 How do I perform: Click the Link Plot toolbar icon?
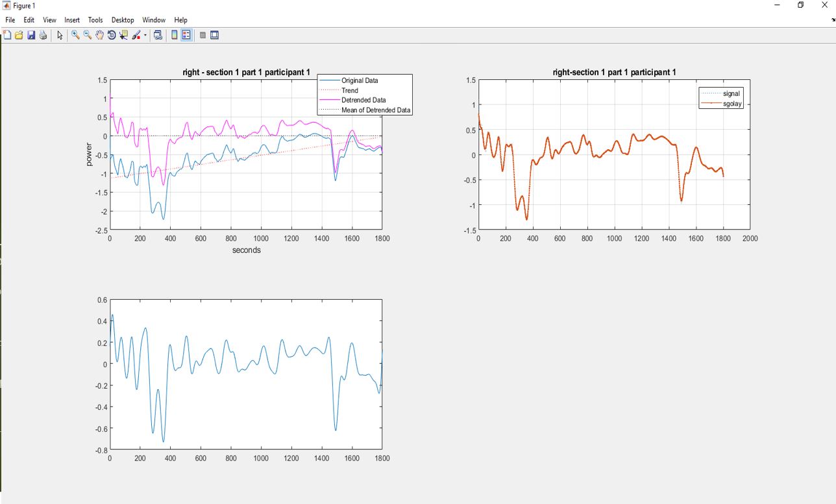[158, 35]
